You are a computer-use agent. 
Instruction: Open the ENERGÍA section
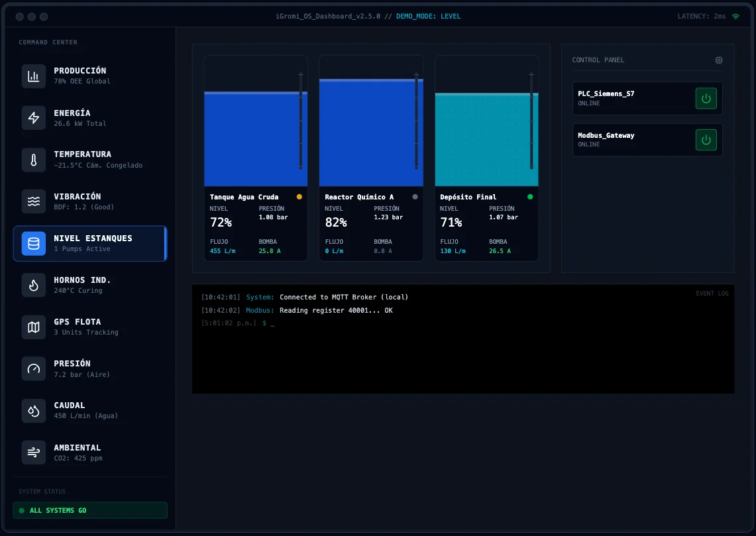click(90, 118)
